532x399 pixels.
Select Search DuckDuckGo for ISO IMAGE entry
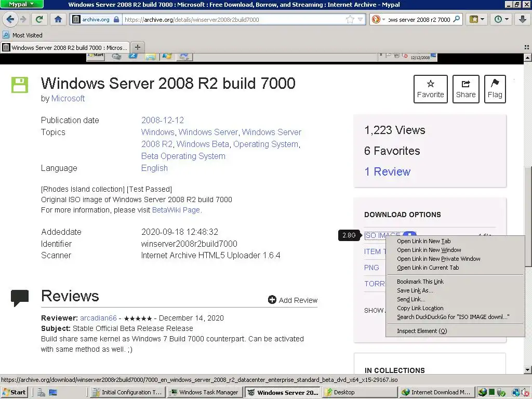pos(453,317)
